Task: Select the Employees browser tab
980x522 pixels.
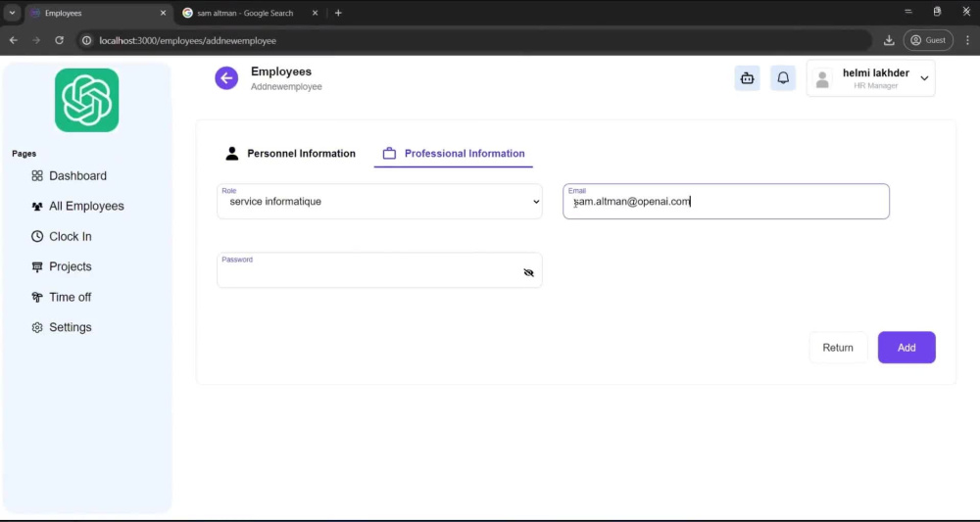Action: pos(99,13)
